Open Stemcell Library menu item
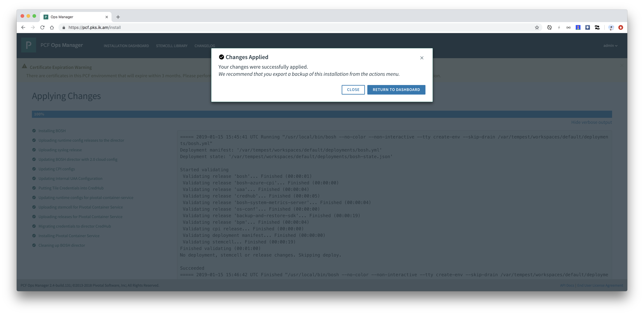The image size is (644, 315). (171, 46)
